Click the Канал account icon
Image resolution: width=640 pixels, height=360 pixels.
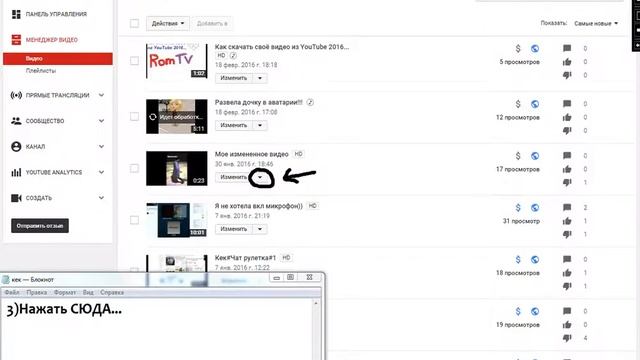coord(16,147)
